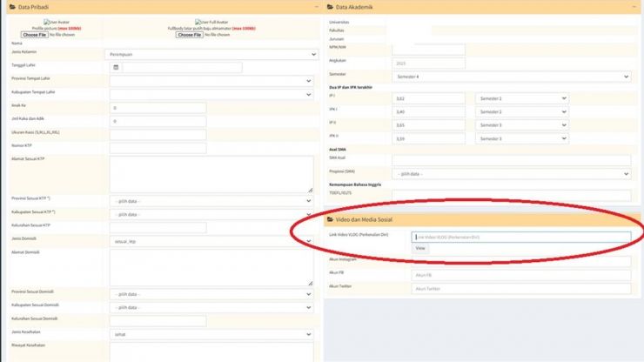Viewport: 644px width, 362px height.
Task: Open the semester dropdown beside IP I
Action: [x=522, y=98]
